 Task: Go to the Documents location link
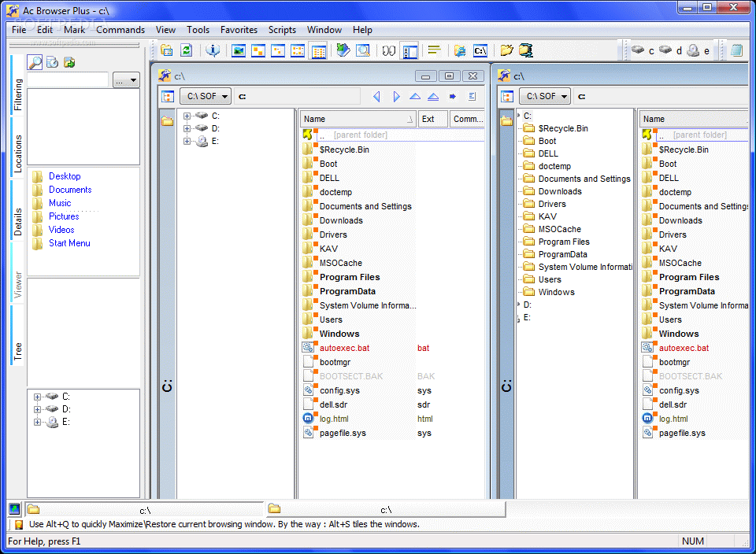(x=70, y=190)
